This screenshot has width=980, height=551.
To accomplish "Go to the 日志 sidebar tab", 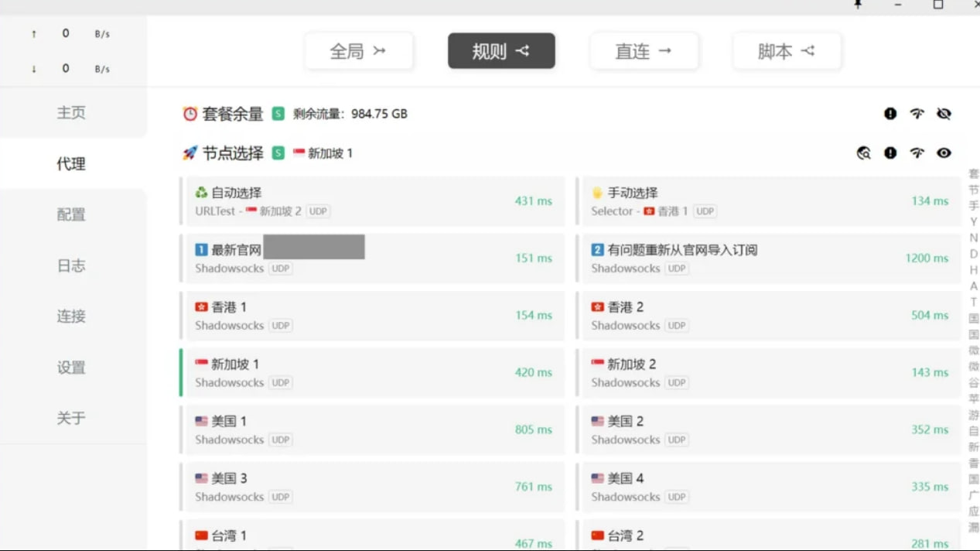I will (71, 265).
